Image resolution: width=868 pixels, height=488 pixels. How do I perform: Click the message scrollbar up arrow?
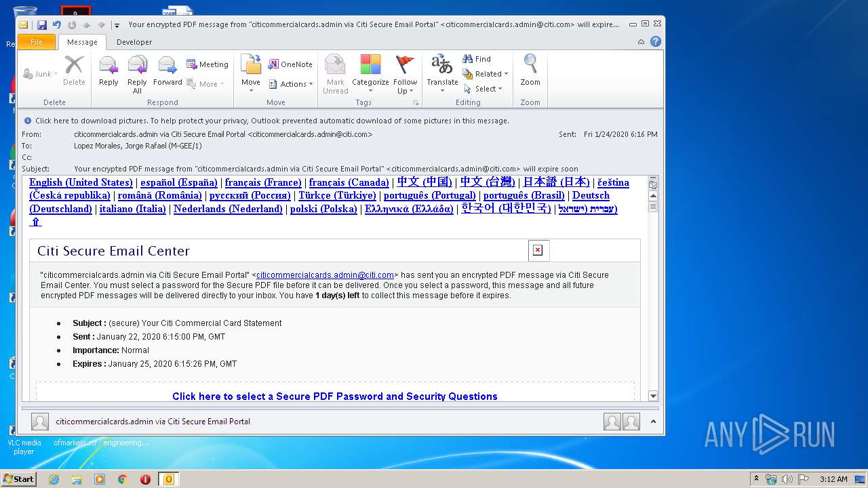point(653,196)
